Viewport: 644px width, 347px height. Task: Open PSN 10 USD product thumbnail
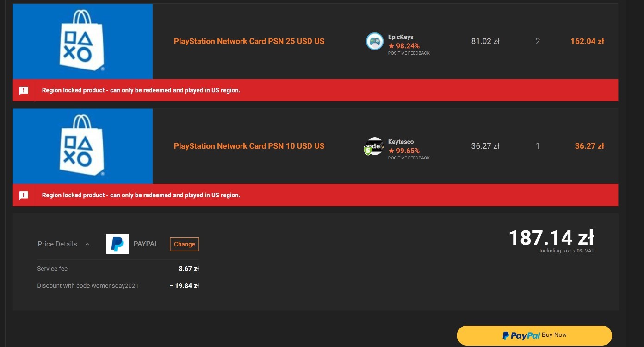point(83,146)
